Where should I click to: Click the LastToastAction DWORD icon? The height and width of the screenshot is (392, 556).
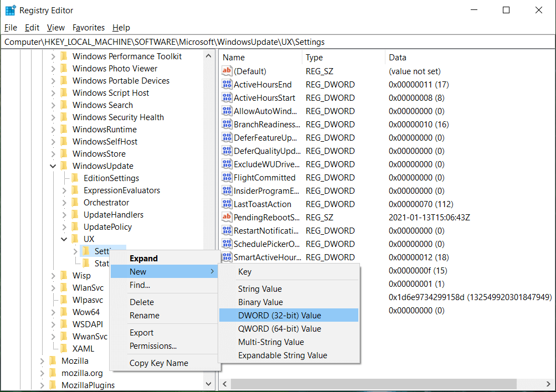(226, 204)
